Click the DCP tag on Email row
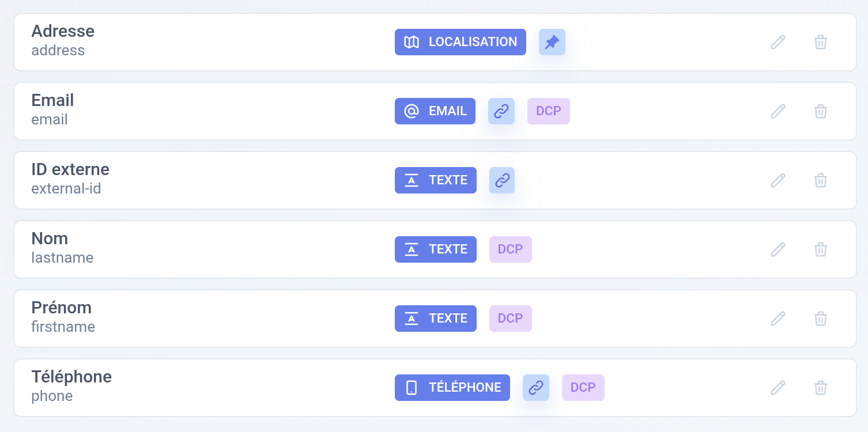Viewport: 868px width, 432px height. click(549, 111)
